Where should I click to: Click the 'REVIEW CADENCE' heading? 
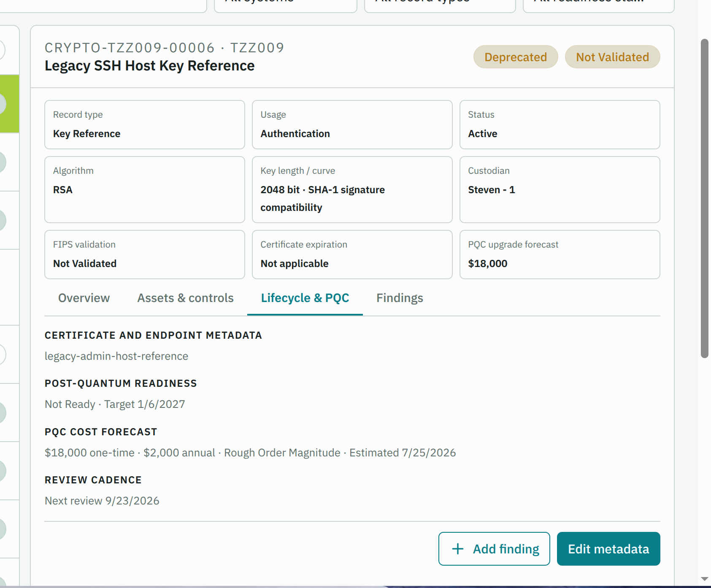pyautogui.click(x=93, y=480)
